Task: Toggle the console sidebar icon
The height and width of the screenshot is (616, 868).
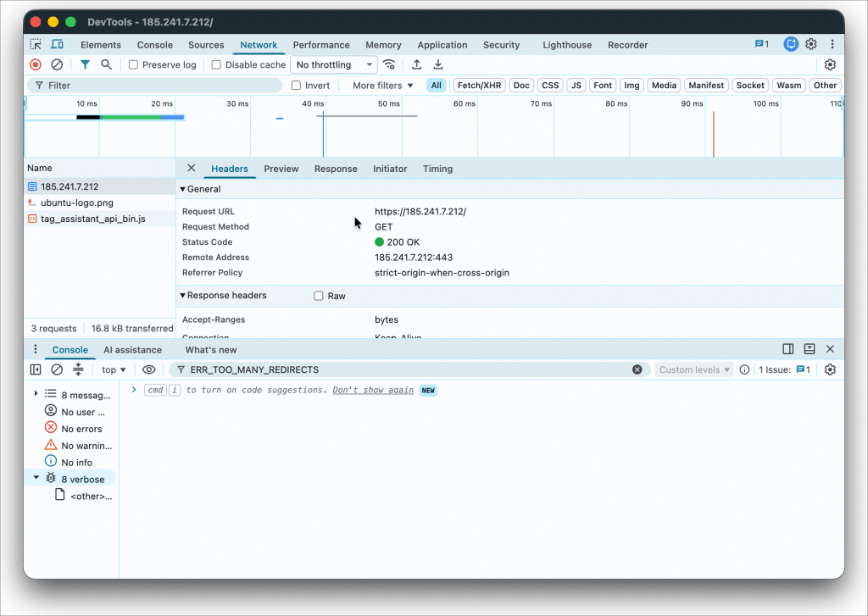Action: pos(36,369)
